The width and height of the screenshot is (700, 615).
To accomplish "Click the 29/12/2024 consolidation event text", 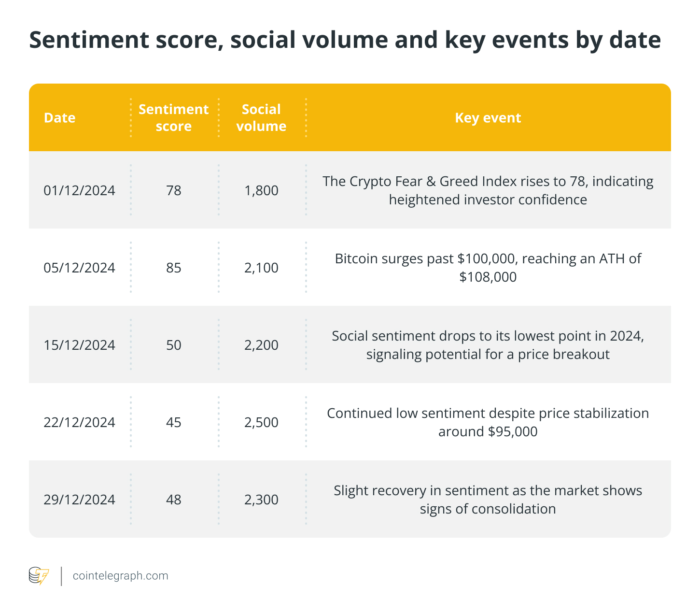I will click(x=488, y=500).
